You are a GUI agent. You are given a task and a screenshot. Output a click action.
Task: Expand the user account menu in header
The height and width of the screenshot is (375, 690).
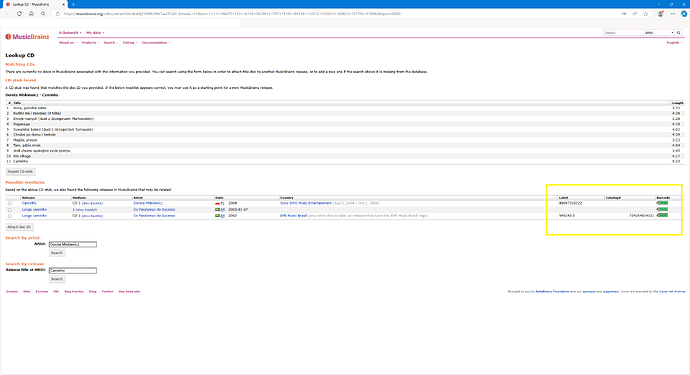70,33
